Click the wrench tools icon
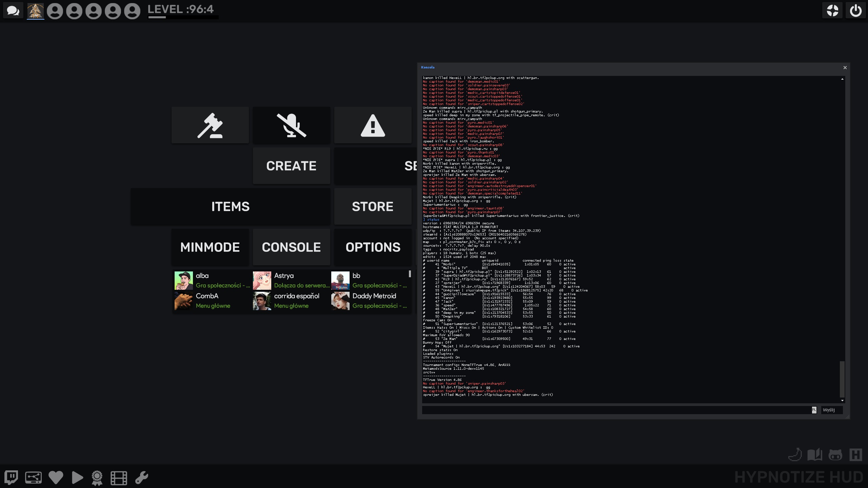Image resolution: width=868 pixels, height=488 pixels. click(x=142, y=477)
